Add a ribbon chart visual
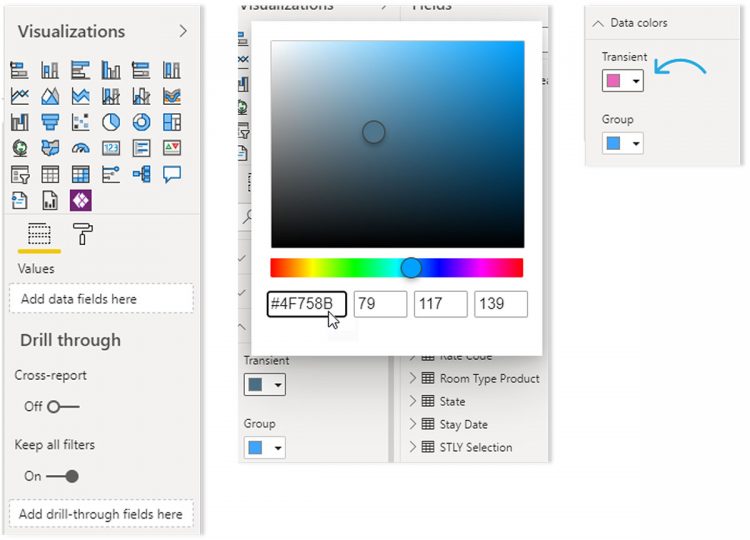 point(172,96)
